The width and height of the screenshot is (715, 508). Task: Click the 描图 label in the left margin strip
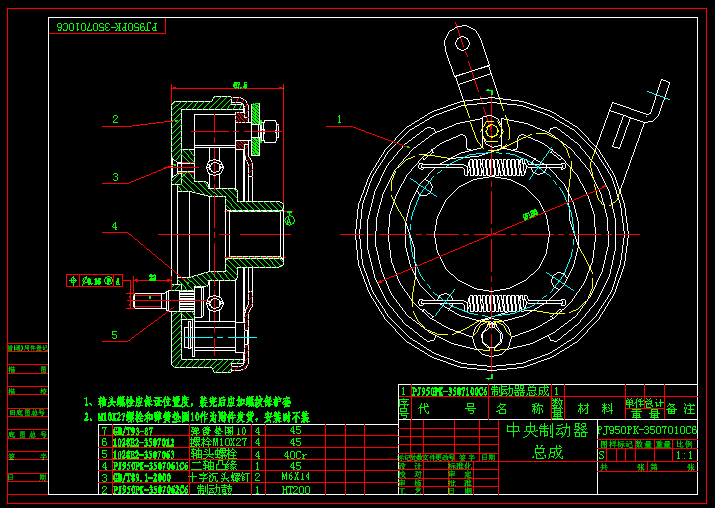(27, 369)
